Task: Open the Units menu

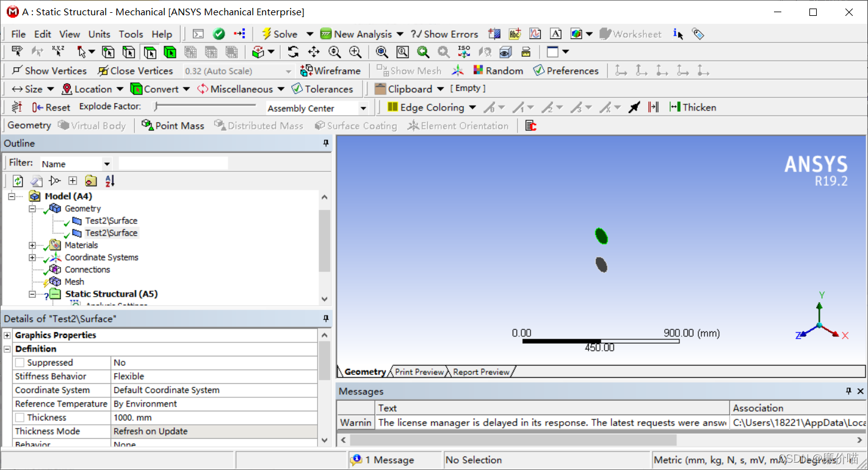Action: tap(99, 34)
